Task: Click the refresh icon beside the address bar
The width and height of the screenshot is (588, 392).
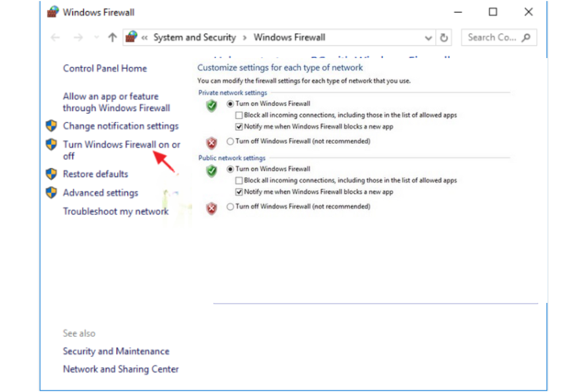Action: 444,37
